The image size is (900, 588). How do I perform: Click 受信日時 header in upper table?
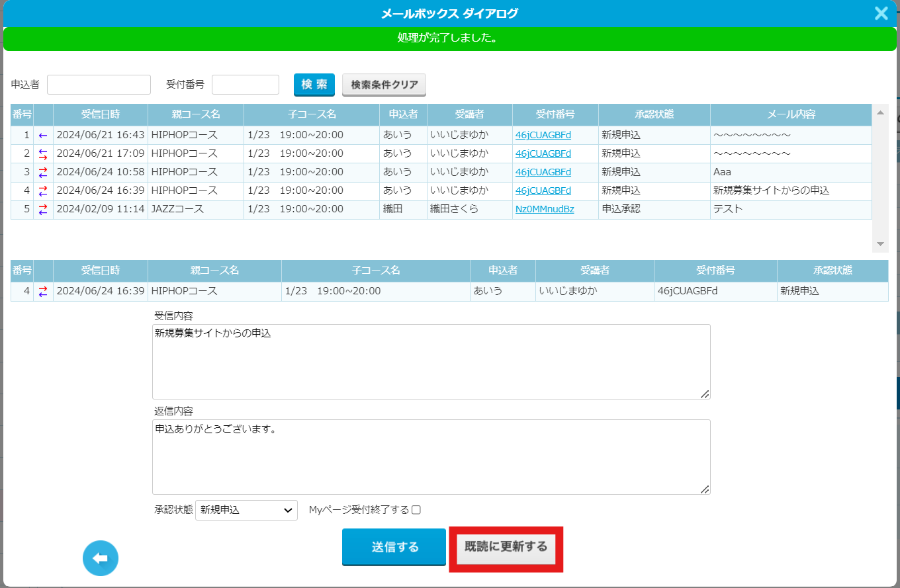(x=101, y=114)
